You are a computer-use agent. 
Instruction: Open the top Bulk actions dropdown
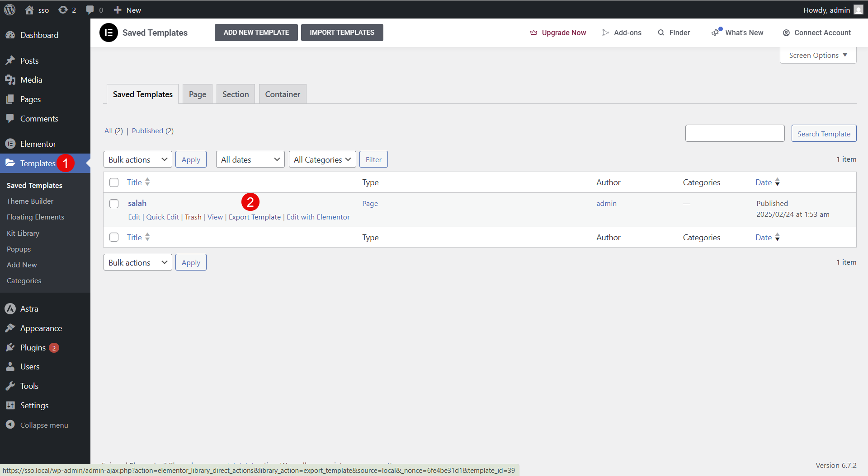[137, 159]
